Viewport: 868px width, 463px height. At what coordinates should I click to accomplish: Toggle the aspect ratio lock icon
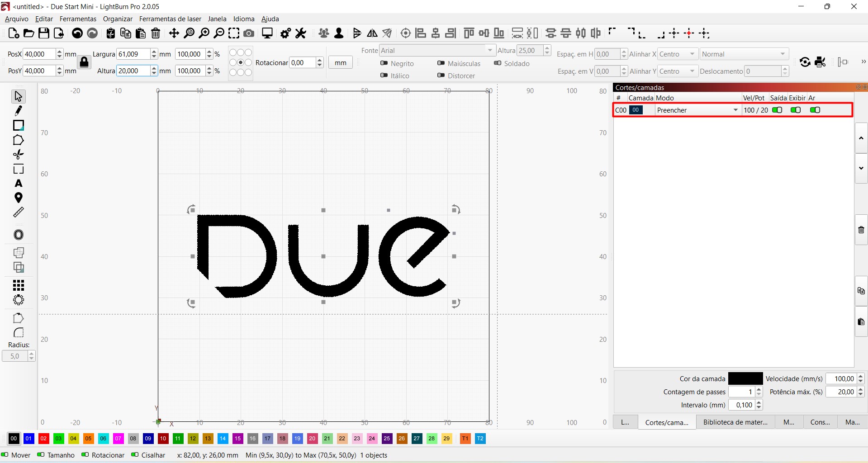84,62
